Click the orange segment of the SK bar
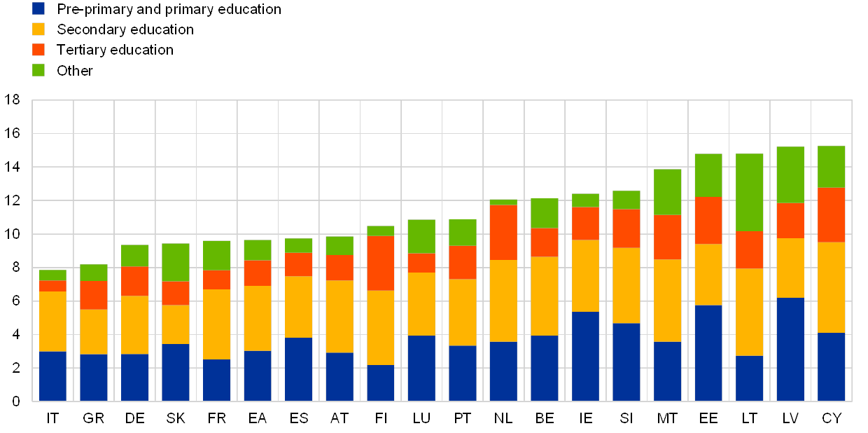This screenshot has width=868, height=433. click(x=176, y=293)
